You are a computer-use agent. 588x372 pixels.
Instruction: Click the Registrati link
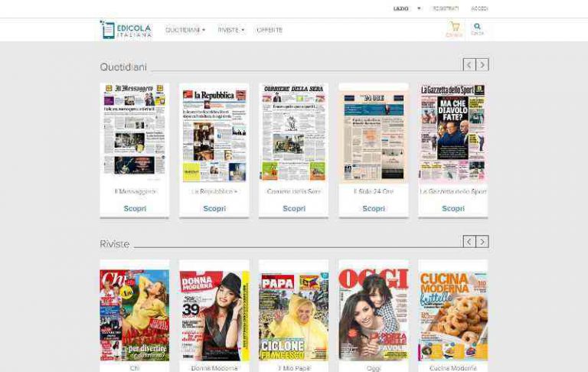click(446, 8)
